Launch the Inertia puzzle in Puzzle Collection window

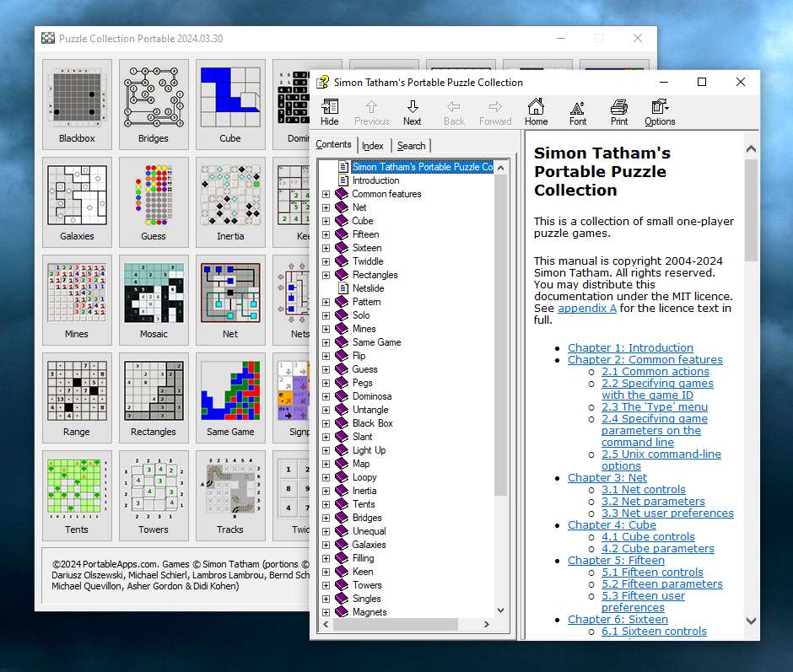[230, 202]
